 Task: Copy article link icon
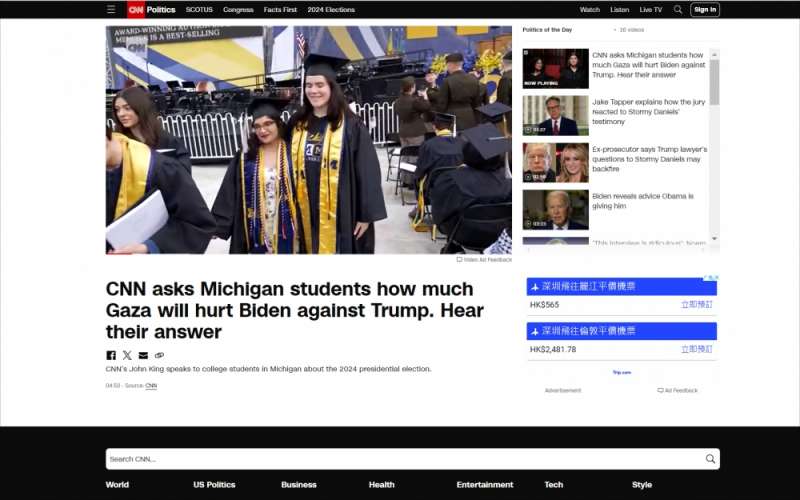[159, 355]
